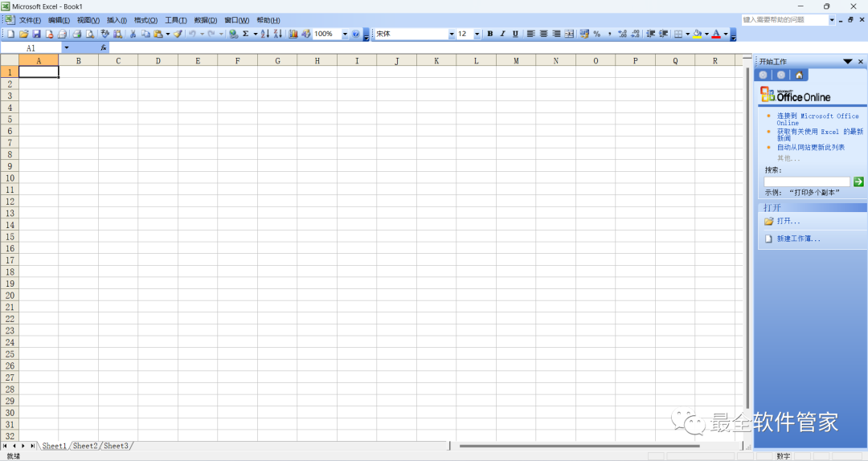Apply the currency style format

(x=584, y=34)
